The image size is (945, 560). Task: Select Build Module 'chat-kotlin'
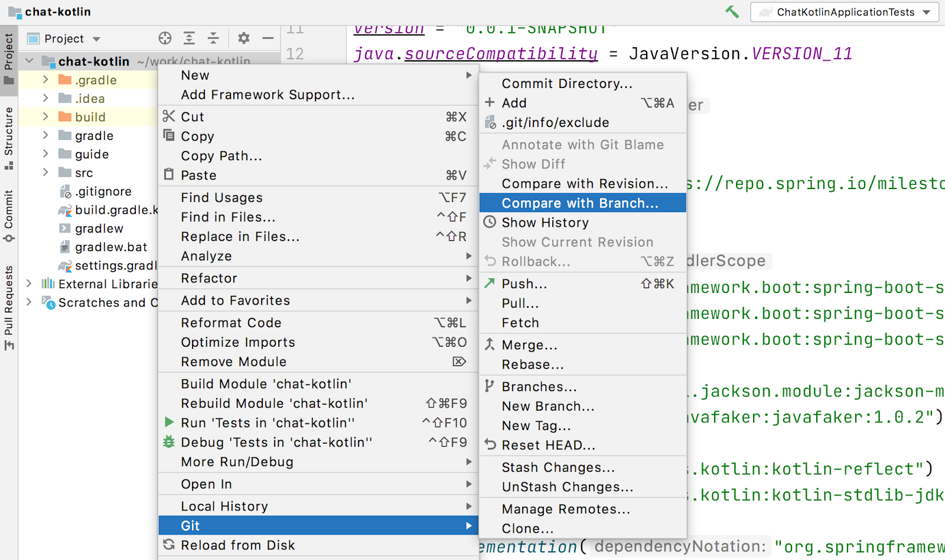[x=318, y=383]
